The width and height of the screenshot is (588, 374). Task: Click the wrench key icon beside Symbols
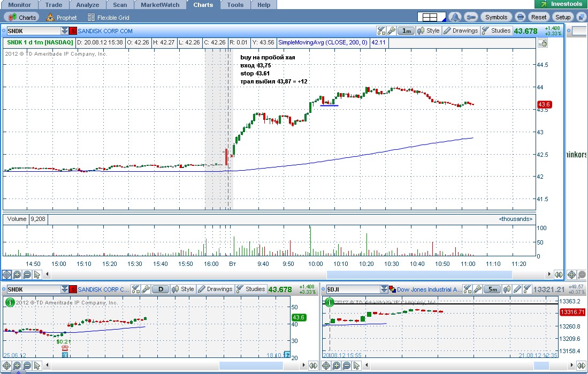click(x=471, y=17)
